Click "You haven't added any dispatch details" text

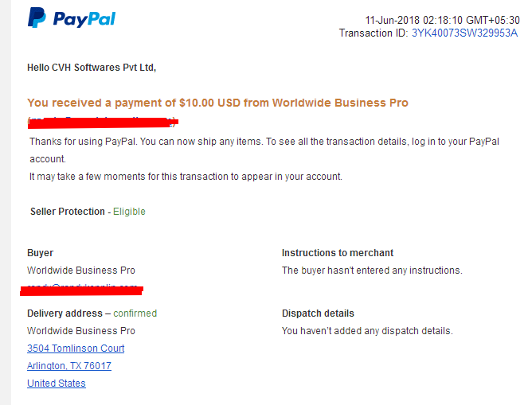[x=367, y=331]
